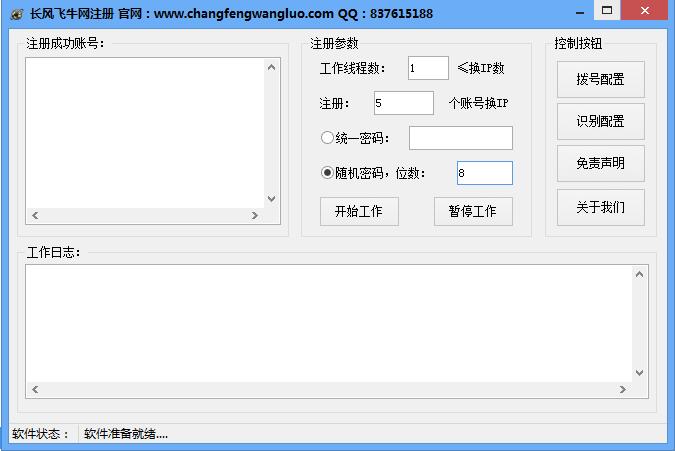Click the 开始工作 button
Viewport: 675px width, 451px height.
pyautogui.click(x=359, y=211)
